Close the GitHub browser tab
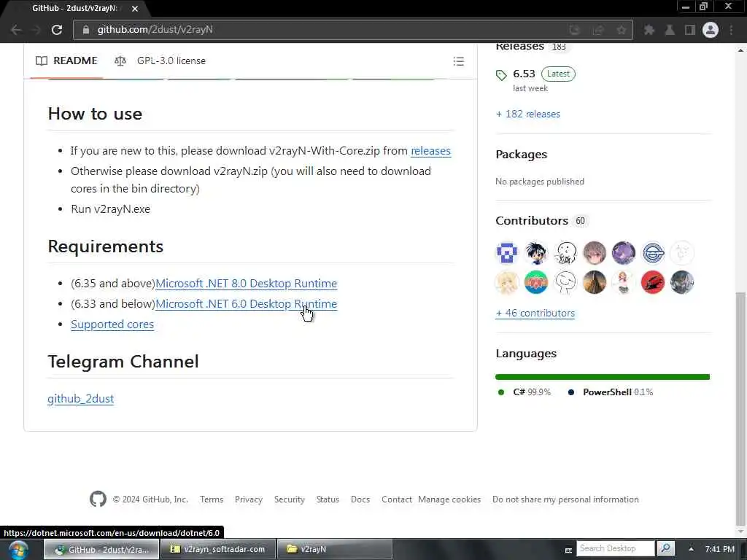 135,9
